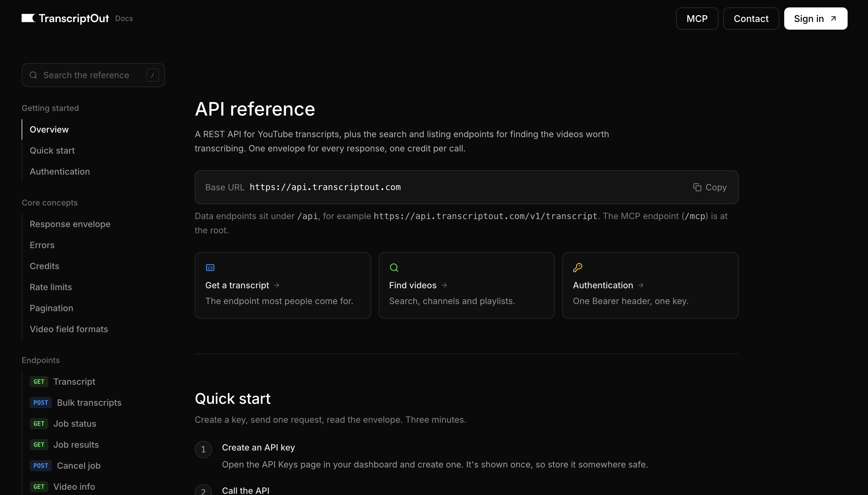
Task: Click the GET badge next to Transcript
Action: click(39, 382)
